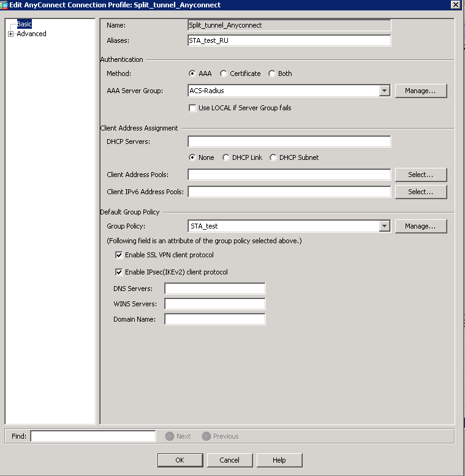Close the Edit AnyConnect Connection Profile dialog
Screen dimensions: 465x476
coord(456,5)
